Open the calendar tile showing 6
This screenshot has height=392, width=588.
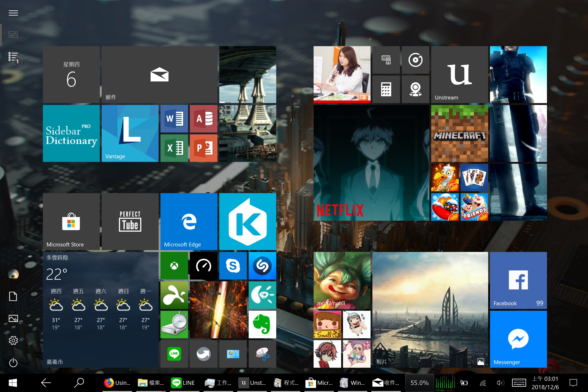tap(71, 74)
